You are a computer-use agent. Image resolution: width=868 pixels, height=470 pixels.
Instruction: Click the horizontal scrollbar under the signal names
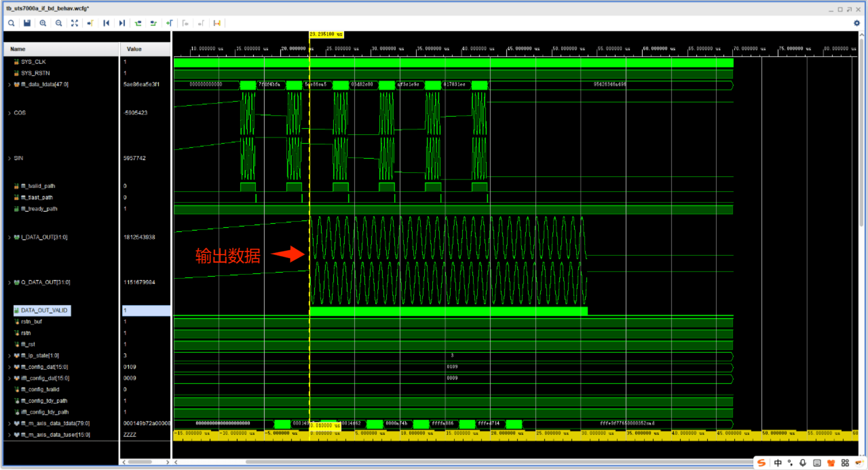[140, 462]
